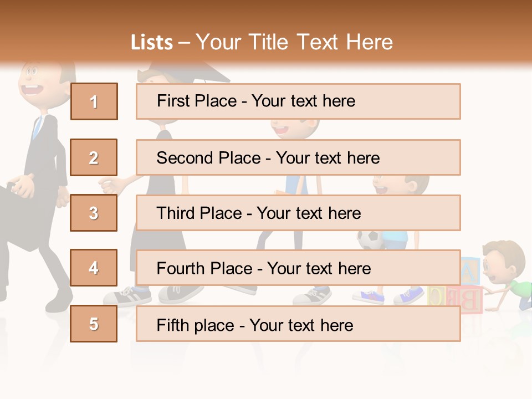Click the graduation cap in background
This screenshot has height=399, width=532.
coord(206,71)
